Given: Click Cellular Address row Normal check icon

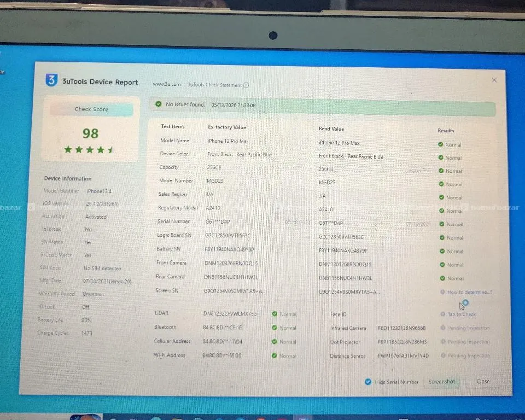Looking at the screenshot, I should point(275,342).
